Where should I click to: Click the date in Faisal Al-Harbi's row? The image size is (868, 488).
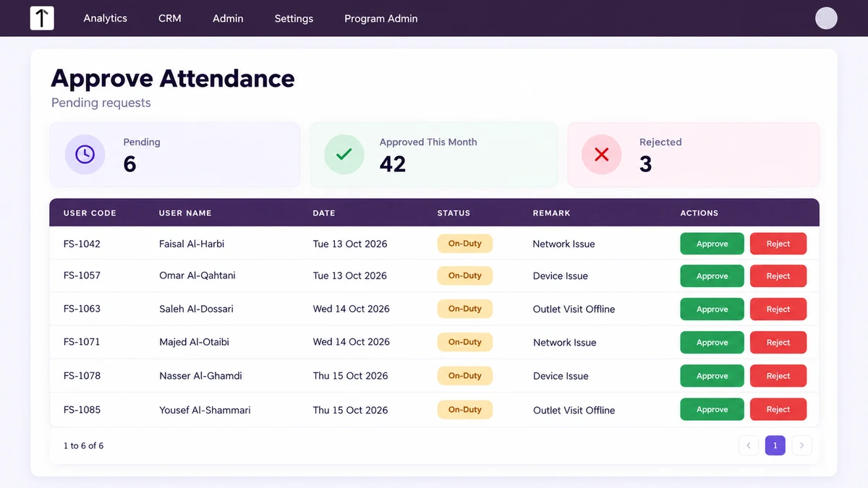350,244
